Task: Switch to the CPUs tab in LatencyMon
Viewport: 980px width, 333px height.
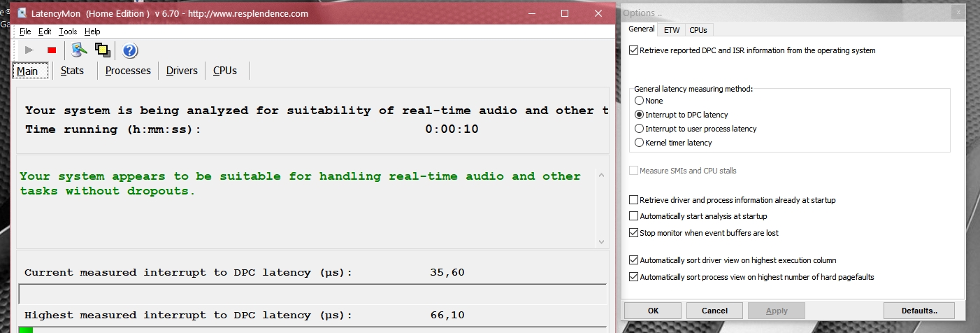Action: coord(225,71)
